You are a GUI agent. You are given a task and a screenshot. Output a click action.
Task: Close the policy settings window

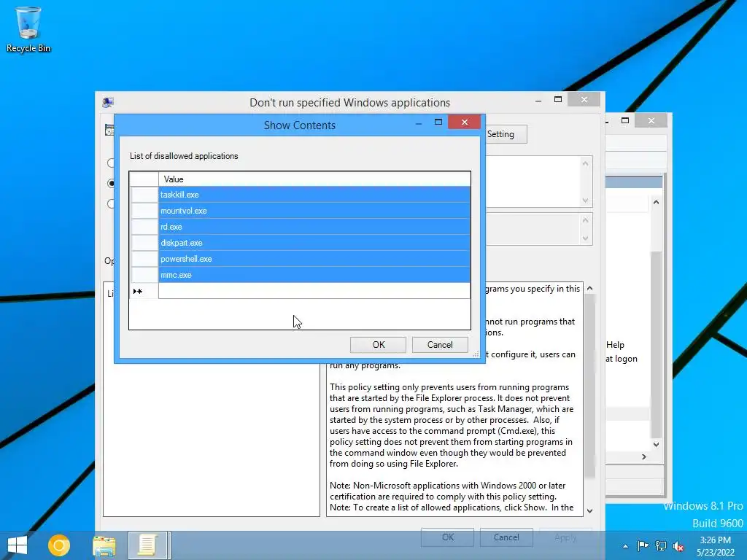coord(584,99)
